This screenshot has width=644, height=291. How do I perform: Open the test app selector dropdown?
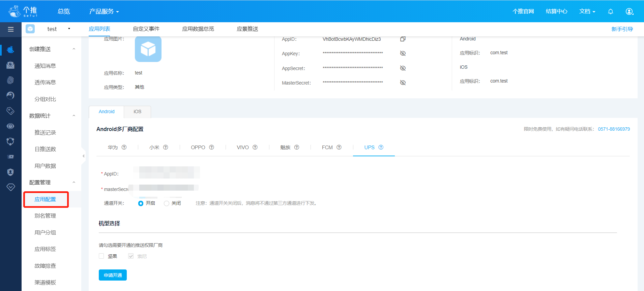pyautogui.click(x=59, y=29)
